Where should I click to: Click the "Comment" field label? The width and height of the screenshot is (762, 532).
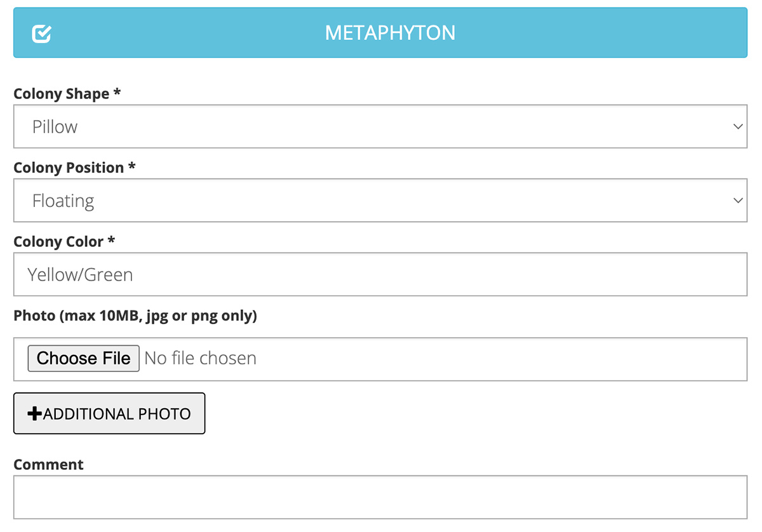(x=48, y=464)
